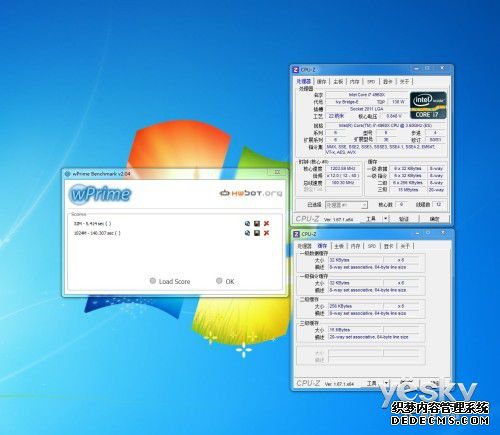
Task: Save the 1024M score with disk icon
Action: tap(257, 233)
